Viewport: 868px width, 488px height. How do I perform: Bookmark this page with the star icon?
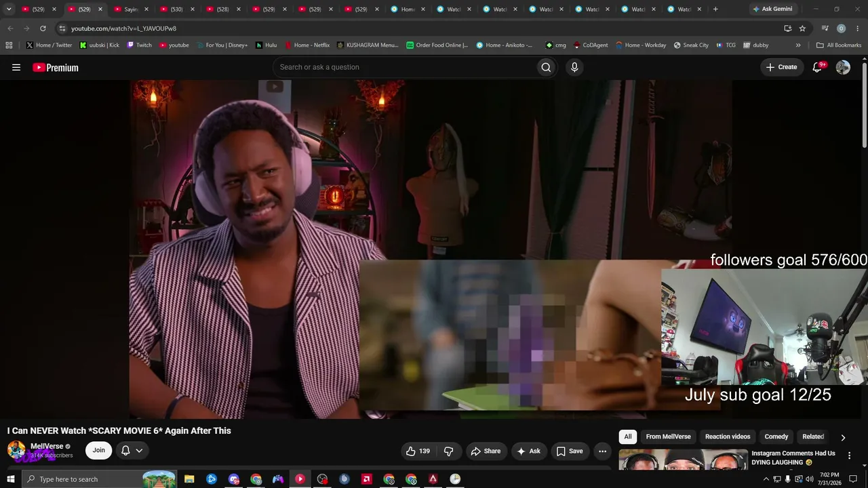click(x=802, y=28)
